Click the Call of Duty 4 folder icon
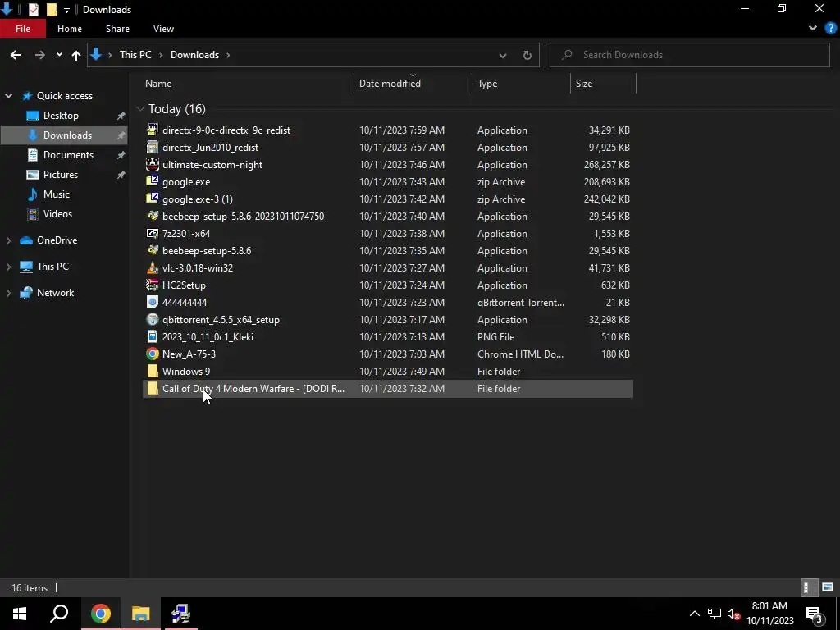 coord(153,388)
